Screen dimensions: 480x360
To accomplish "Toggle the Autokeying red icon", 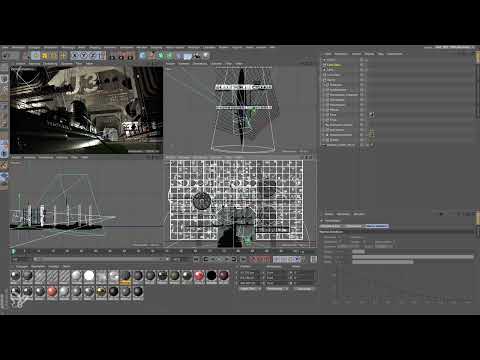I will coord(260,259).
